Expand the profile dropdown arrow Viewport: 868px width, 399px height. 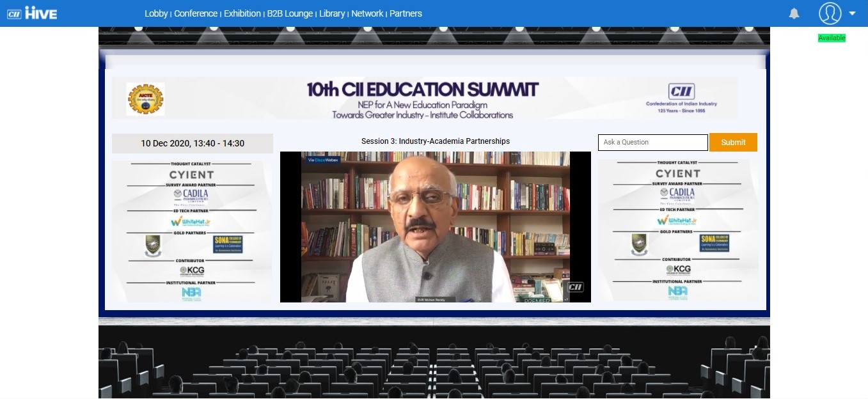coord(852,13)
